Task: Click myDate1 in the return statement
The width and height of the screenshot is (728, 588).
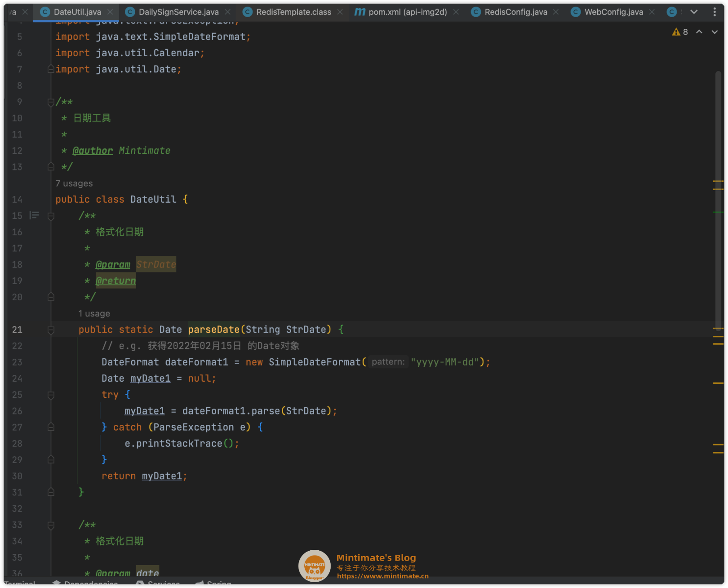Action: [x=162, y=476]
